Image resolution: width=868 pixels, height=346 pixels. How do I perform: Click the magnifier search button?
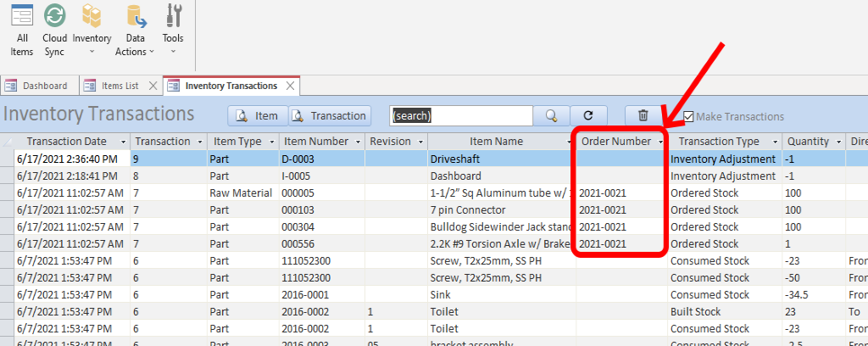pyautogui.click(x=551, y=115)
